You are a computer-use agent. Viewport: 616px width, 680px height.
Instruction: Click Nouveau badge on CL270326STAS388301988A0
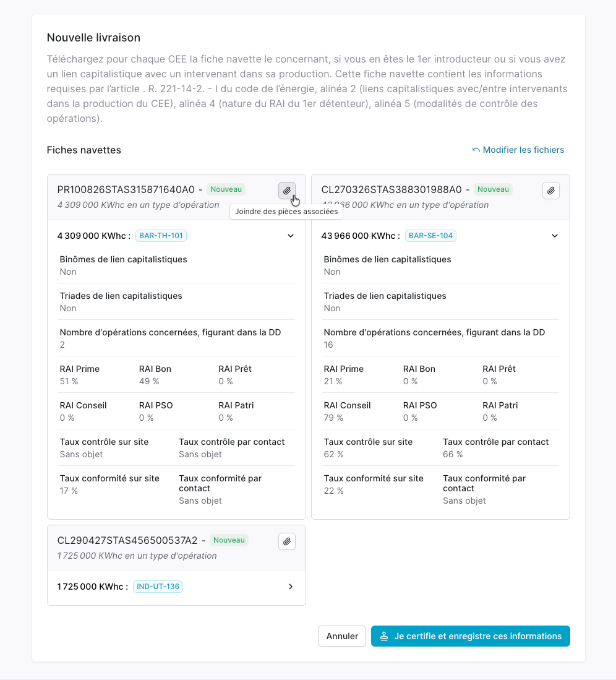pos(493,189)
